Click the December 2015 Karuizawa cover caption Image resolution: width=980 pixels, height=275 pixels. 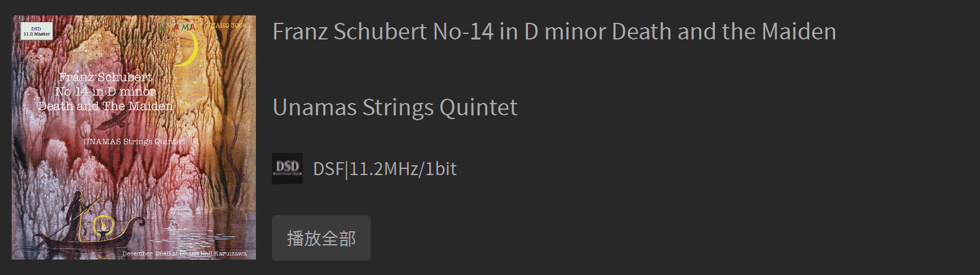click(184, 253)
